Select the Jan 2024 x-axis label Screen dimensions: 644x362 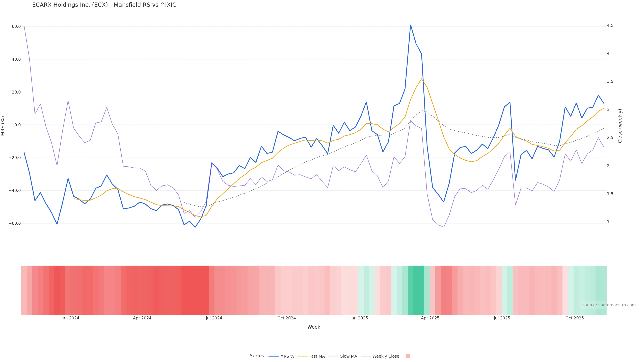[70, 318]
